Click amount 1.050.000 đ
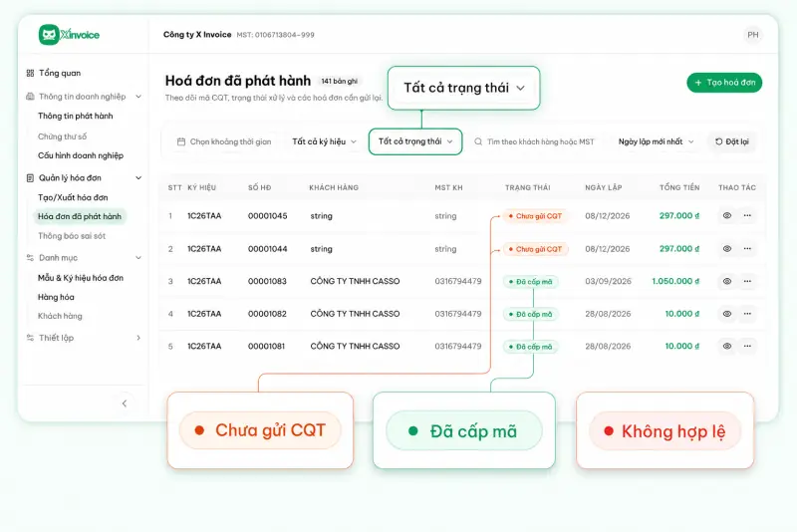The width and height of the screenshot is (797, 532). (x=675, y=281)
